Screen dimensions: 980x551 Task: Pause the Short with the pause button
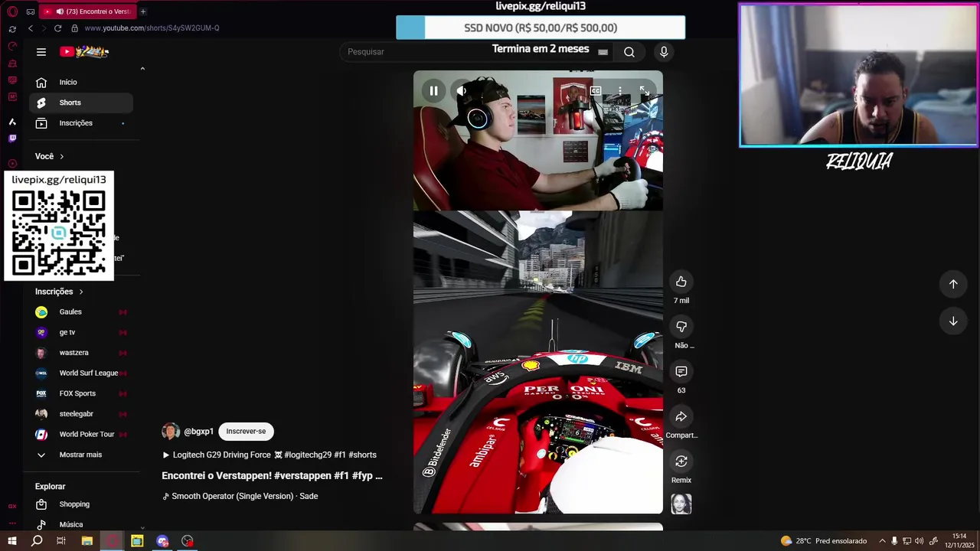(x=434, y=90)
